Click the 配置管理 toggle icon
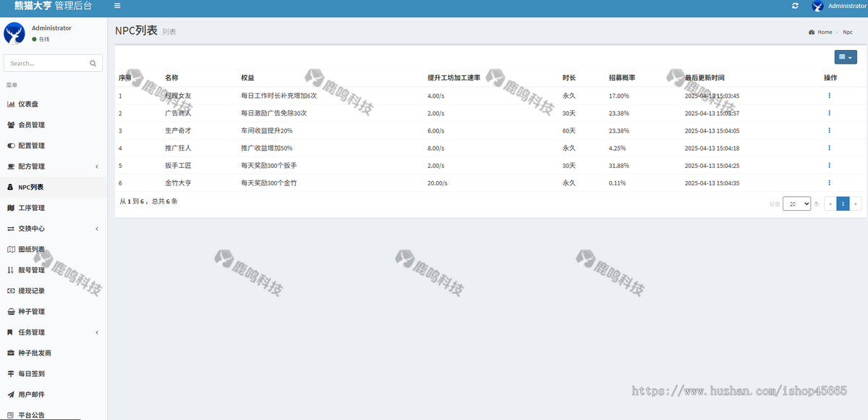 (11, 146)
